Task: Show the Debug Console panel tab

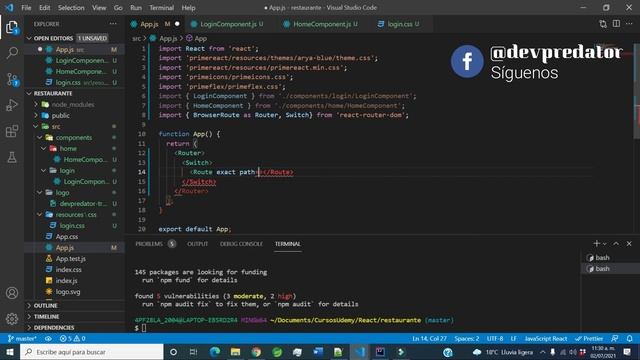Action: coord(241,244)
